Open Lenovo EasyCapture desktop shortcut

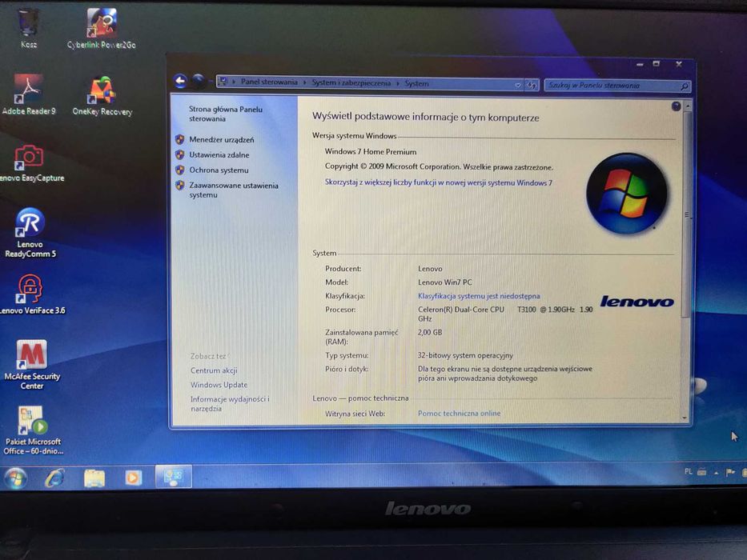point(30,163)
